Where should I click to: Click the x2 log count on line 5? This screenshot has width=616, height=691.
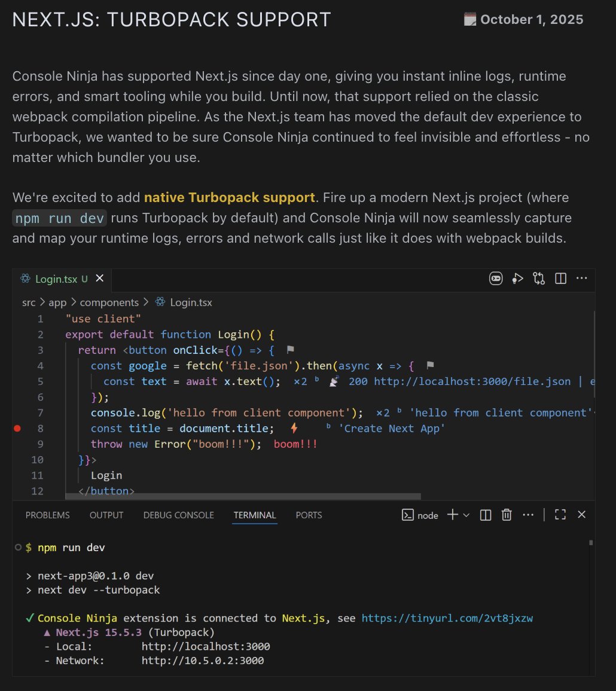point(300,381)
